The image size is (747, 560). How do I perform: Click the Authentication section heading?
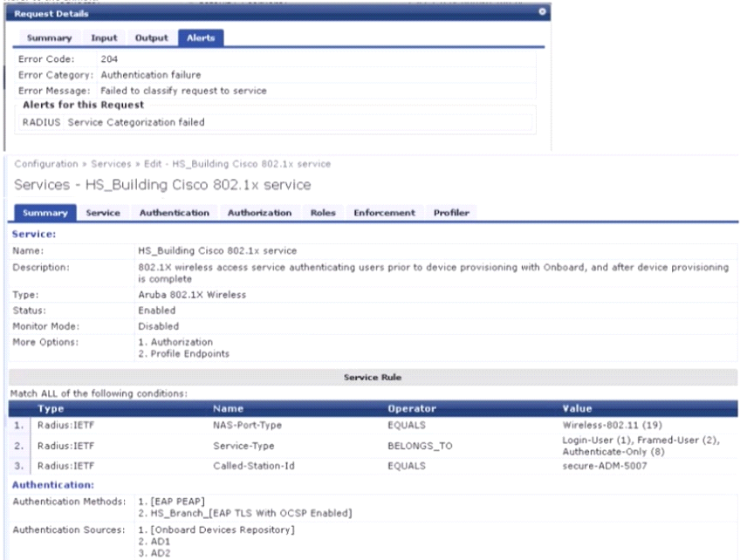53,485
